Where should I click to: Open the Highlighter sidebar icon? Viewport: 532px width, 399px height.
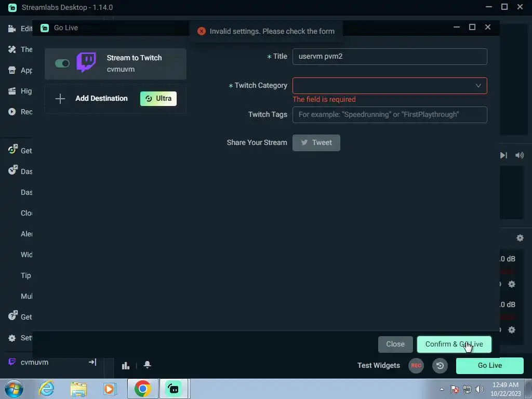[12, 91]
